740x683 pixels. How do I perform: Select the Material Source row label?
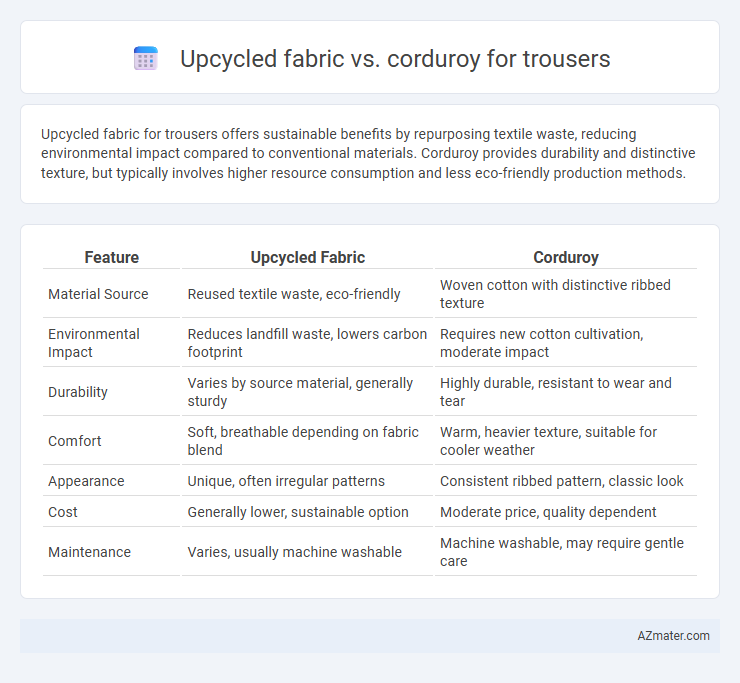coord(98,294)
